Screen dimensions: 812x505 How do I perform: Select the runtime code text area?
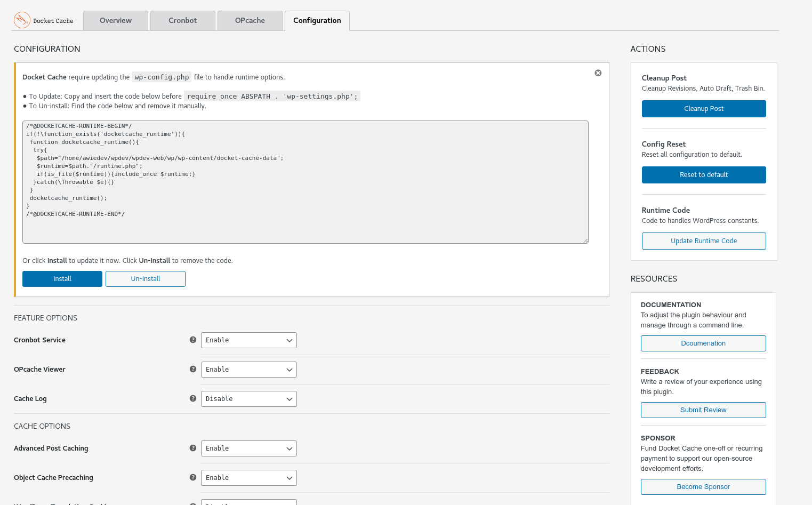point(305,181)
